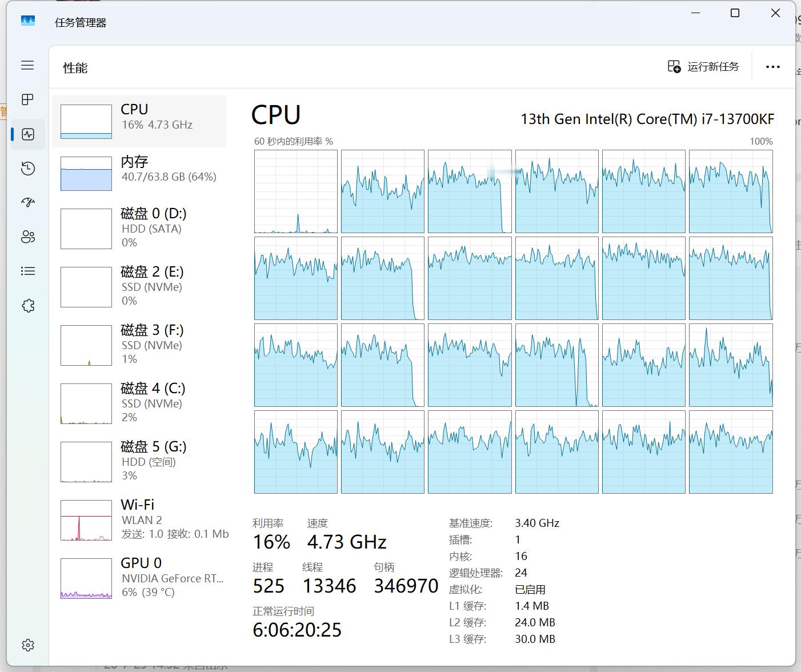Click the 逻辑处理器 label
This screenshot has width=801, height=672.
tap(476, 573)
